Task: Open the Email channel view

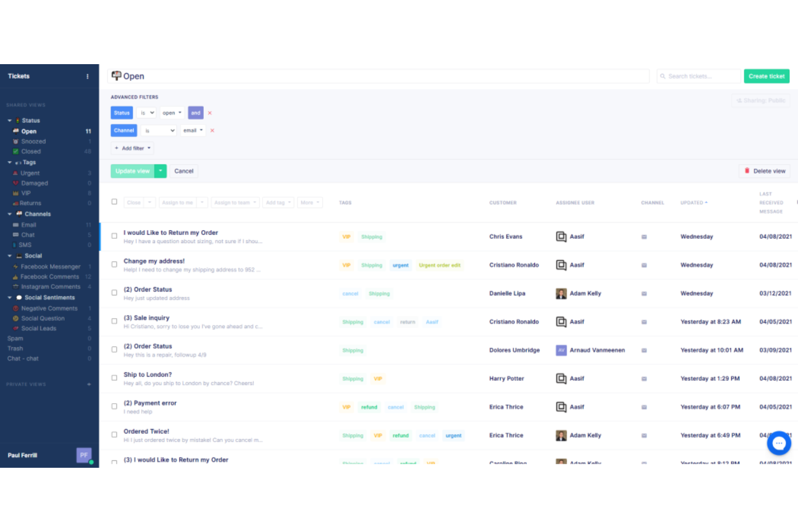Action: [28, 225]
